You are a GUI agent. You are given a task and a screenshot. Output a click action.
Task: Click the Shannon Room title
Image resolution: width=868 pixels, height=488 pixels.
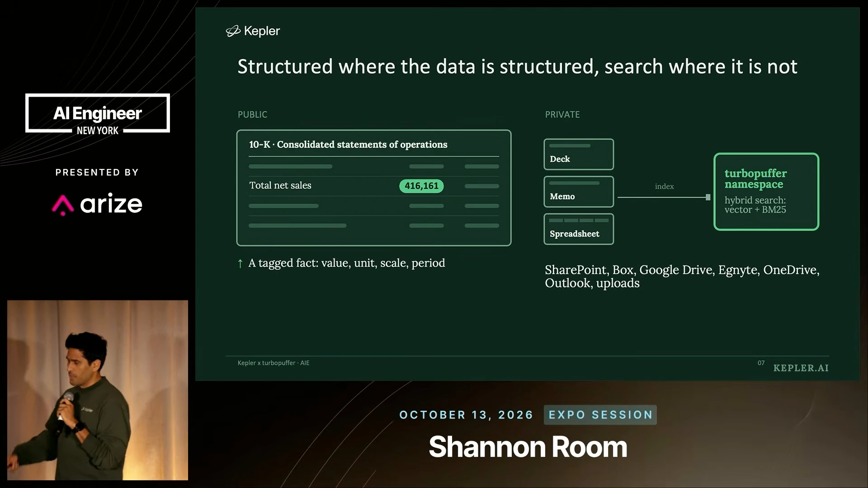pyautogui.click(x=528, y=447)
